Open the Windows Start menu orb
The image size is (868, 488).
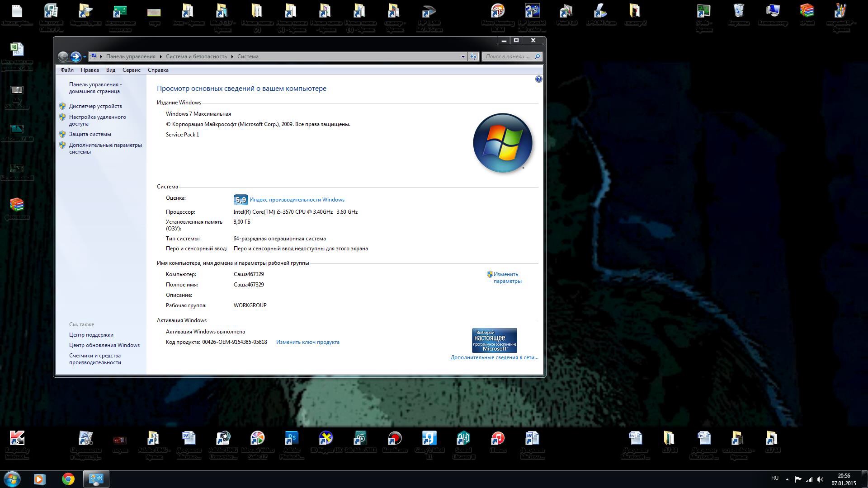click(12, 479)
